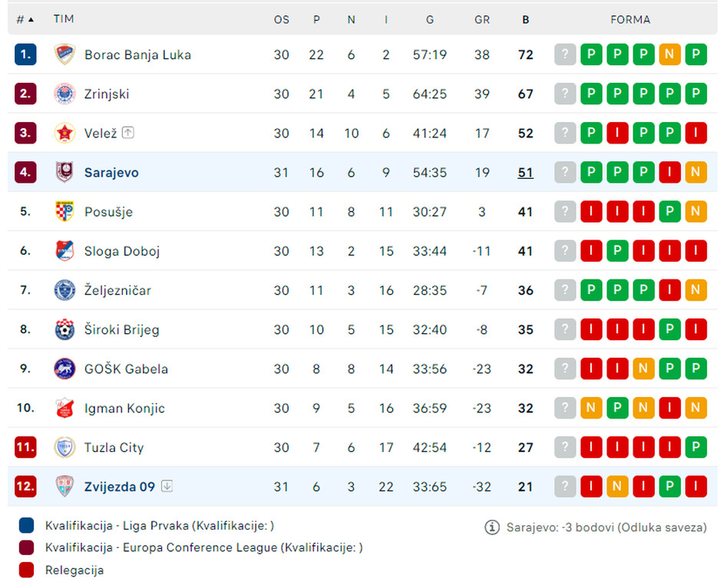Click the FORMA column header
Image resolution: width=720 pixels, height=588 pixels.
click(630, 20)
